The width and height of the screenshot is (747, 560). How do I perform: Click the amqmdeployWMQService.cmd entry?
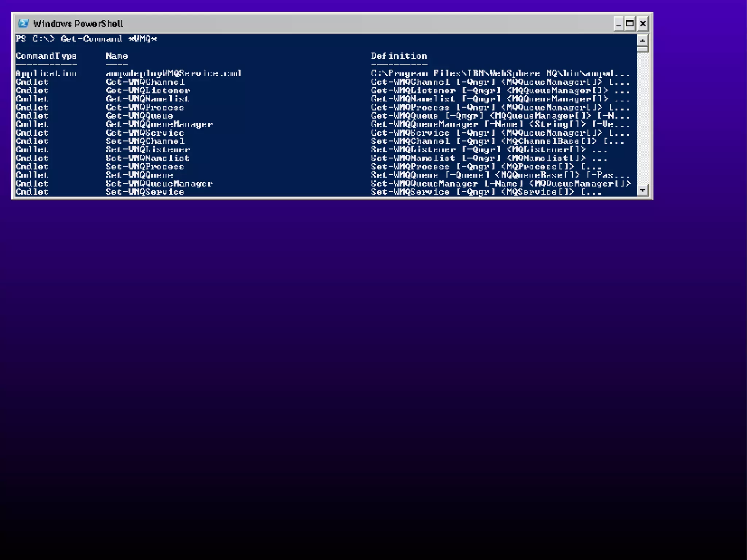pos(173,73)
